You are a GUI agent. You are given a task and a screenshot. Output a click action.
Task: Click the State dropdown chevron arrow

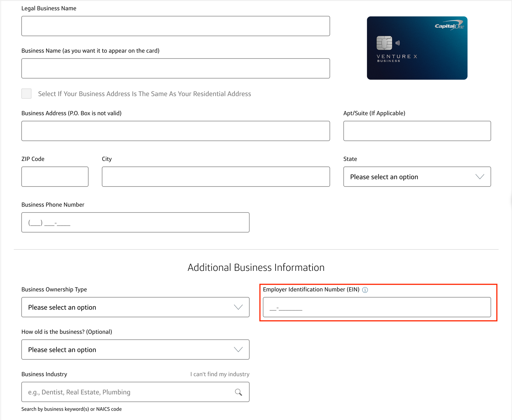479,177
